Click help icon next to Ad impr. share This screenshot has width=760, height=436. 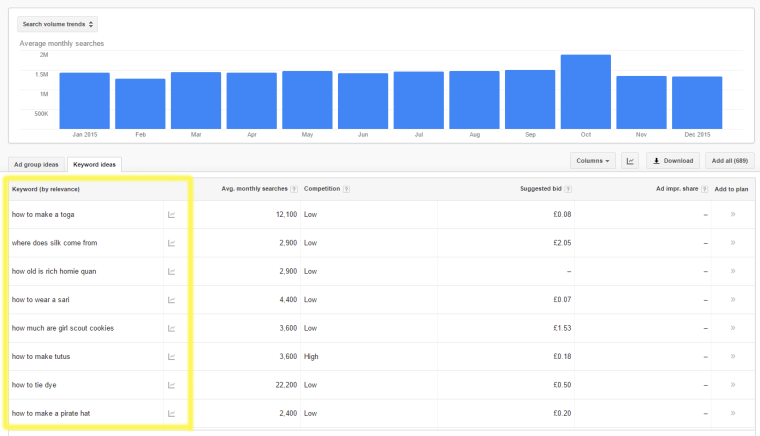704,189
